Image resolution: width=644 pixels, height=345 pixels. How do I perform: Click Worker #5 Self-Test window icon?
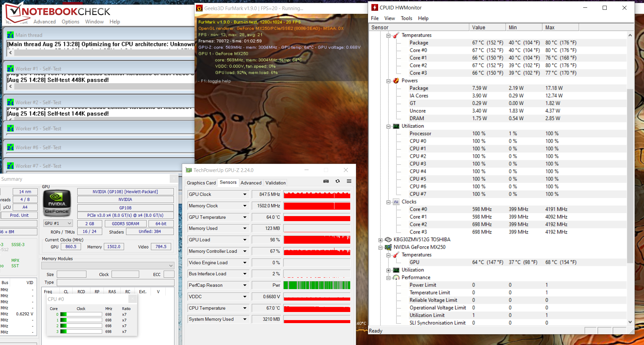(10, 129)
